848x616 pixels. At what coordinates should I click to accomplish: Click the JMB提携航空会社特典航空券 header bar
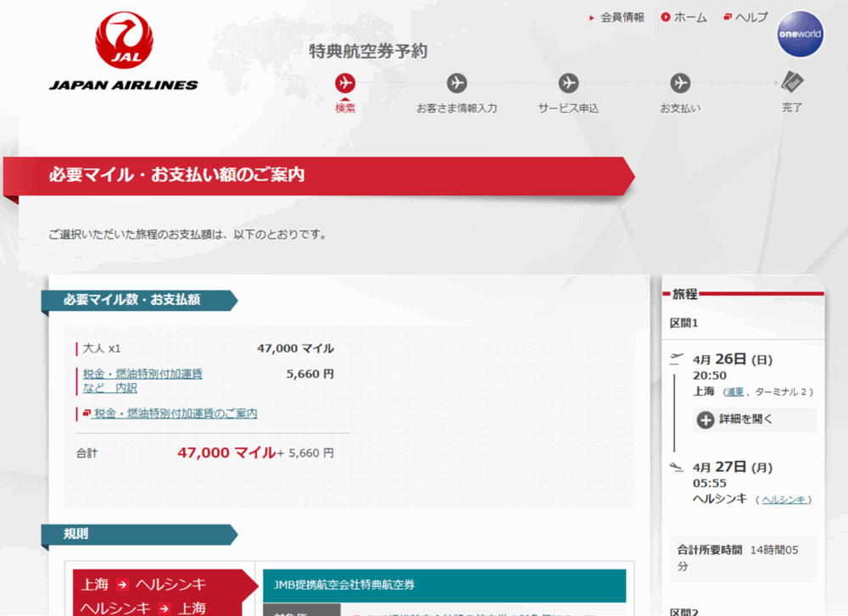pos(444,585)
